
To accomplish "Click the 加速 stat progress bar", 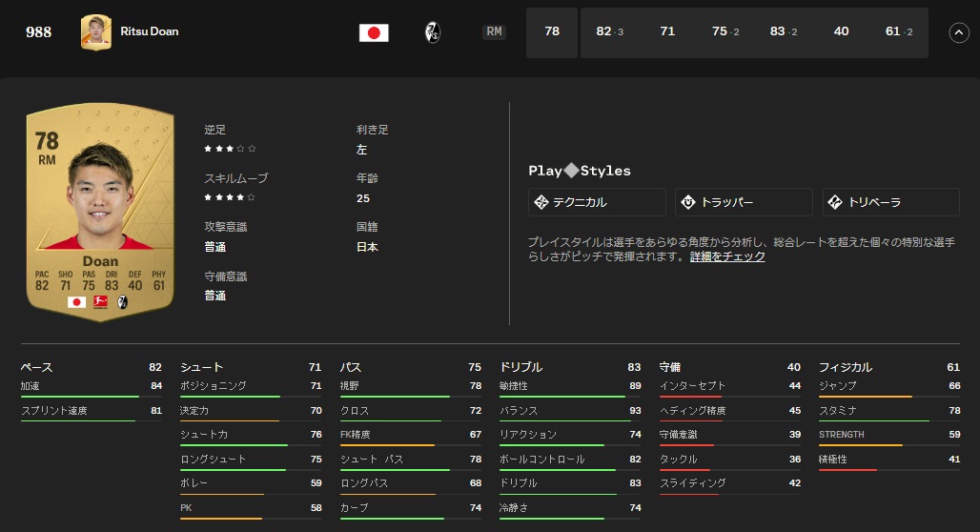I will tap(92, 397).
